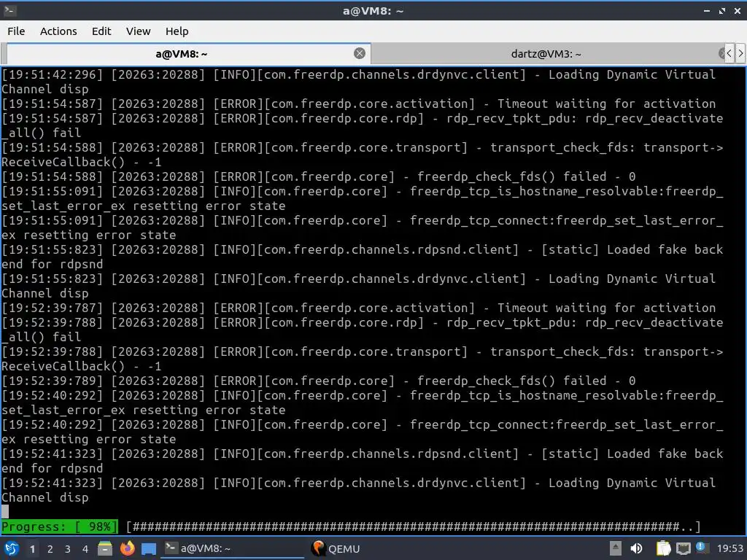Focus the a@VM8 taskbar entry
This screenshot has width=747, height=560.
(x=233, y=548)
